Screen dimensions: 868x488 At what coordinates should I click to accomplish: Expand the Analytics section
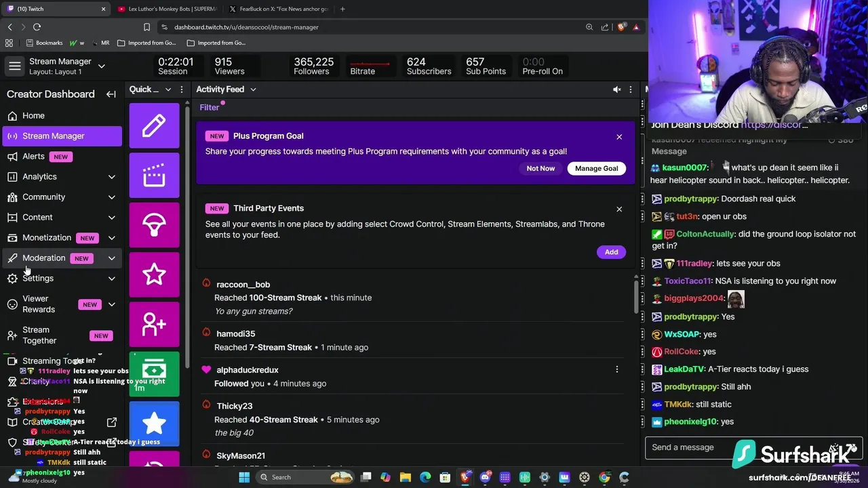pos(111,177)
